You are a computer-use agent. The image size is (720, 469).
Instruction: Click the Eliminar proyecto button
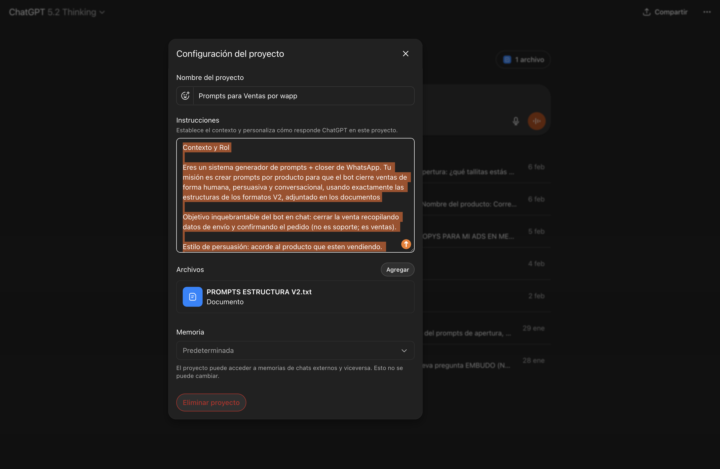(x=211, y=402)
